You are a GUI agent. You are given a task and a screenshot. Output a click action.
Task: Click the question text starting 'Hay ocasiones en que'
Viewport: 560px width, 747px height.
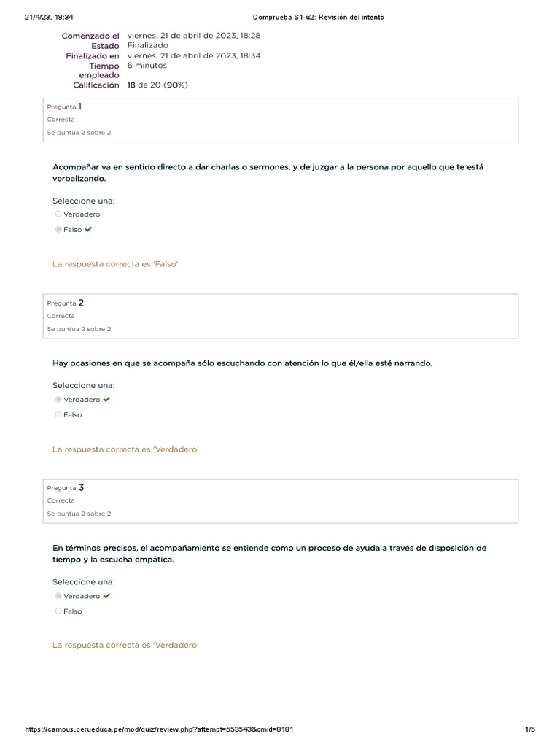[242, 363]
